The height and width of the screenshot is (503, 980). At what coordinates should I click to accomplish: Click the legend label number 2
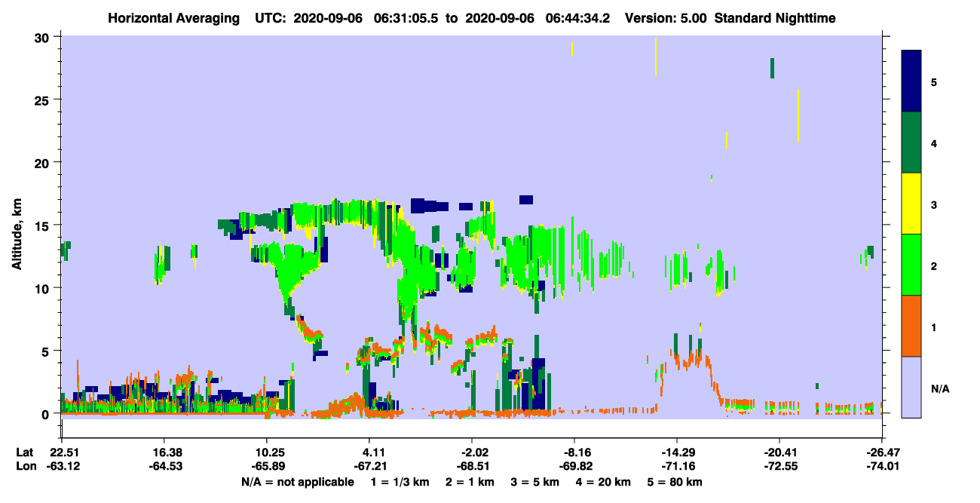click(x=934, y=265)
